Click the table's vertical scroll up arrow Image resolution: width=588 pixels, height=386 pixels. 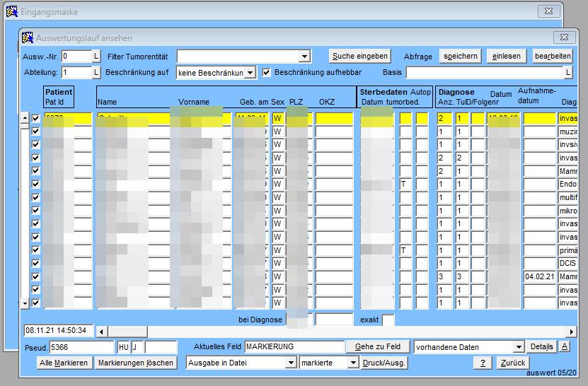pos(25,117)
